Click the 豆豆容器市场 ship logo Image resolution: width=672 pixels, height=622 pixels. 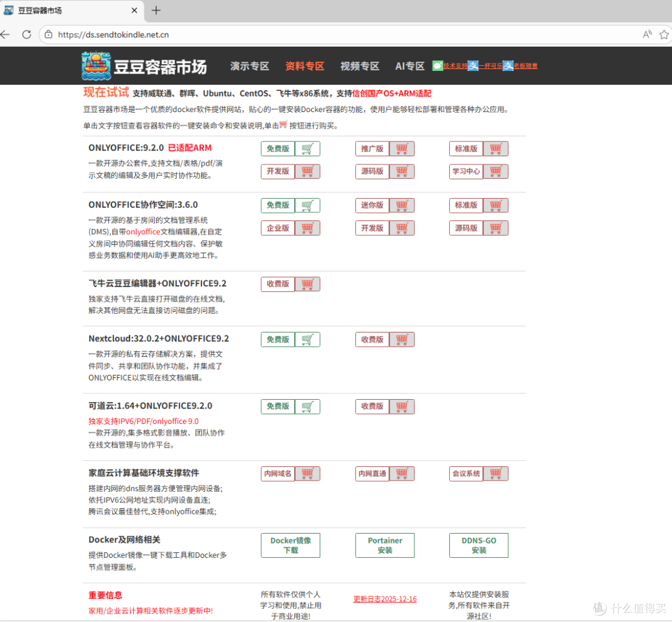[x=96, y=65]
